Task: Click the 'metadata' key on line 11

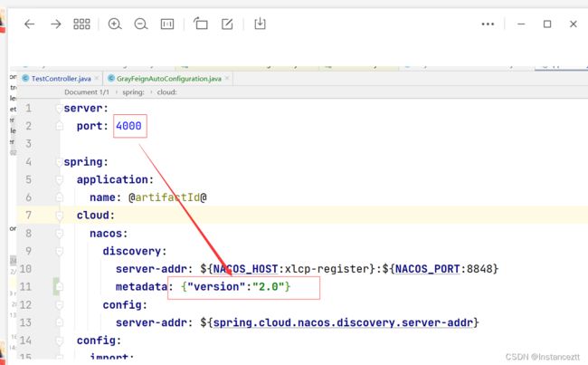Action: point(141,287)
